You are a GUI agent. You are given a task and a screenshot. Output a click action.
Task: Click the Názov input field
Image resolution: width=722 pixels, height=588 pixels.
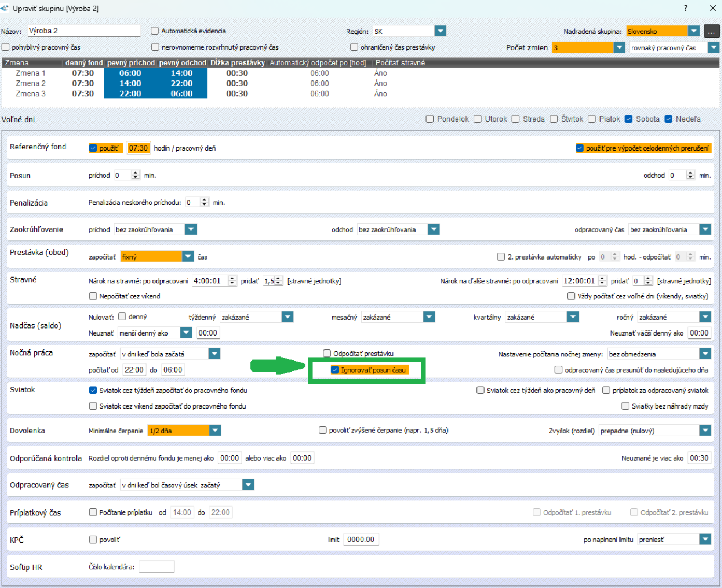pyautogui.click(x=83, y=31)
